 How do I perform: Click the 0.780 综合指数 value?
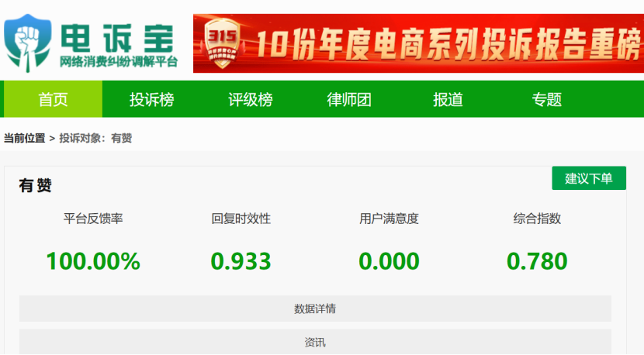coord(537,261)
